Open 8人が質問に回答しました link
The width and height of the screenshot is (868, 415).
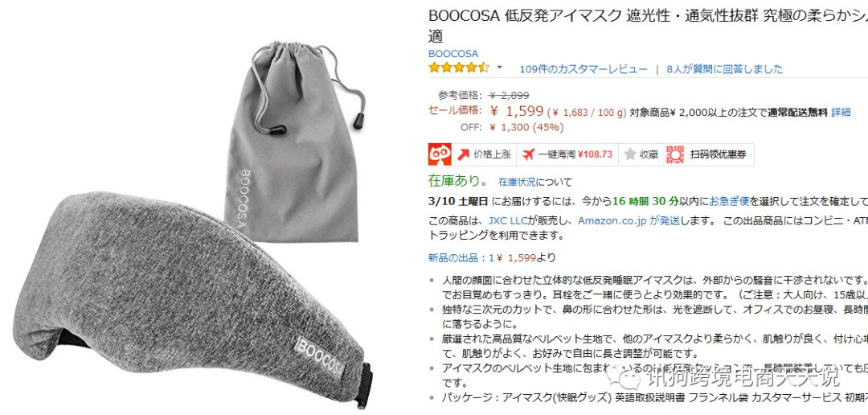pyautogui.click(x=725, y=69)
